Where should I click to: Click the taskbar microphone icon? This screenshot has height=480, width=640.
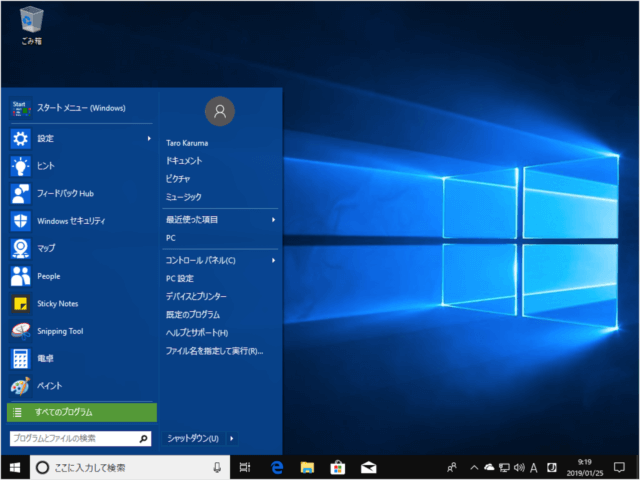tap(217, 467)
